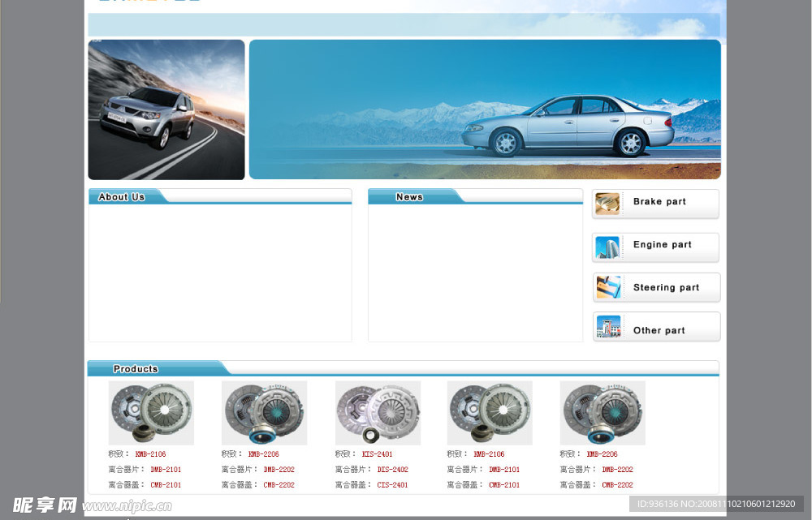812x520 pixels.
Task: Click the Steering part icon
Action: tap(608, 287)
